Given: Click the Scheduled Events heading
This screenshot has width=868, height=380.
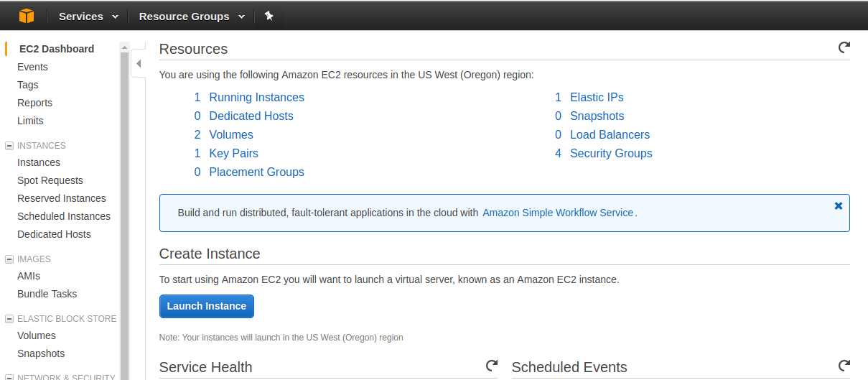Looking at the screenshot, I should pyautogui.click(x=569, y=367).
